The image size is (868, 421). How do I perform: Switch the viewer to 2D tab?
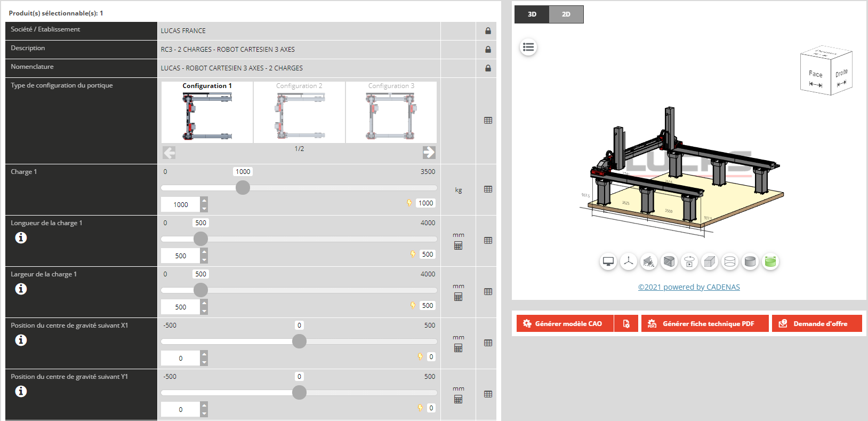pos(566,14)
